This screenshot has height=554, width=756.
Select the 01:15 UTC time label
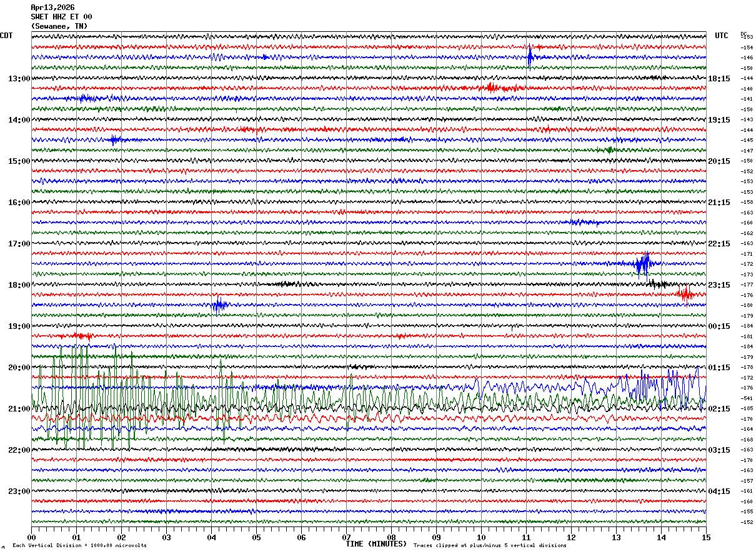click(x=719, y=368)
